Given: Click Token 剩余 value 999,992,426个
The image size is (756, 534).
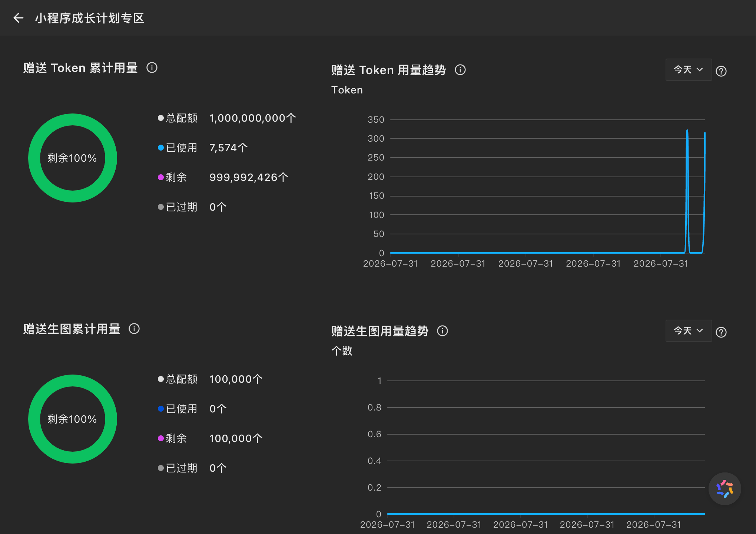Looking at the screenshot, I should pyautogui.click(x=249, y=178).
